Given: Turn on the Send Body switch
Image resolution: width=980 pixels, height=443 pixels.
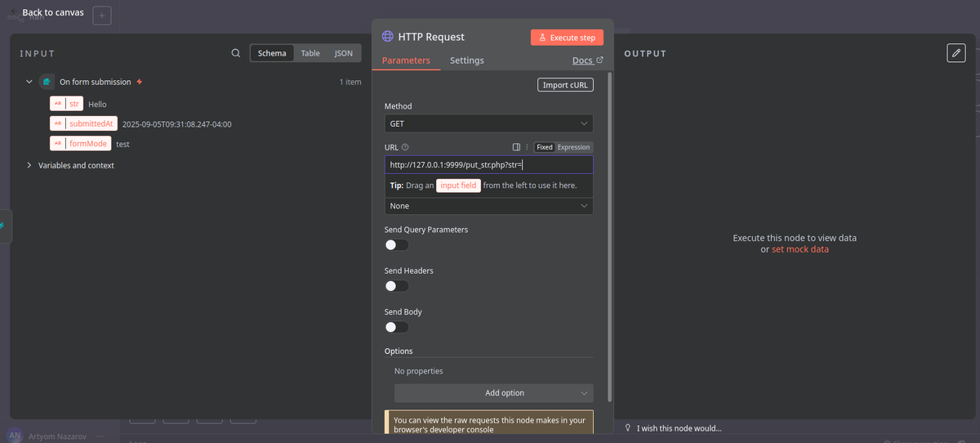Looking at the screenshot, I should (397, 327).
